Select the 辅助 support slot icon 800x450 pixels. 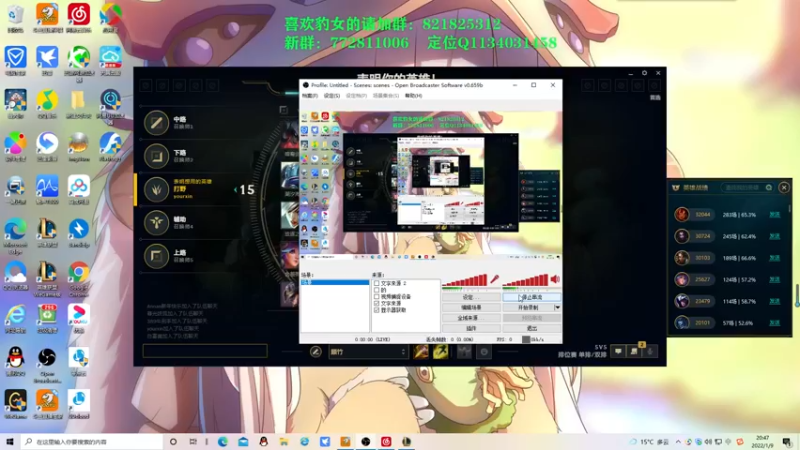tap(156, 223)
